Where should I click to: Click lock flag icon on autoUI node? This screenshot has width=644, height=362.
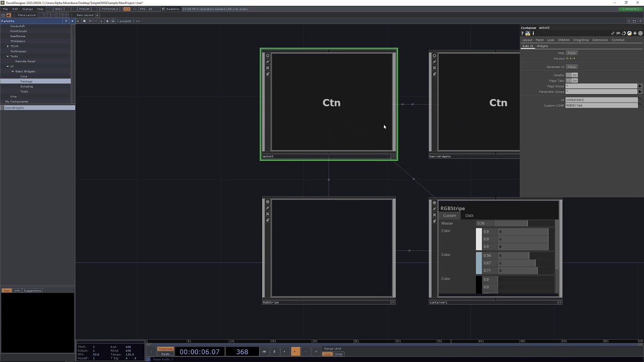coord(268,74)
